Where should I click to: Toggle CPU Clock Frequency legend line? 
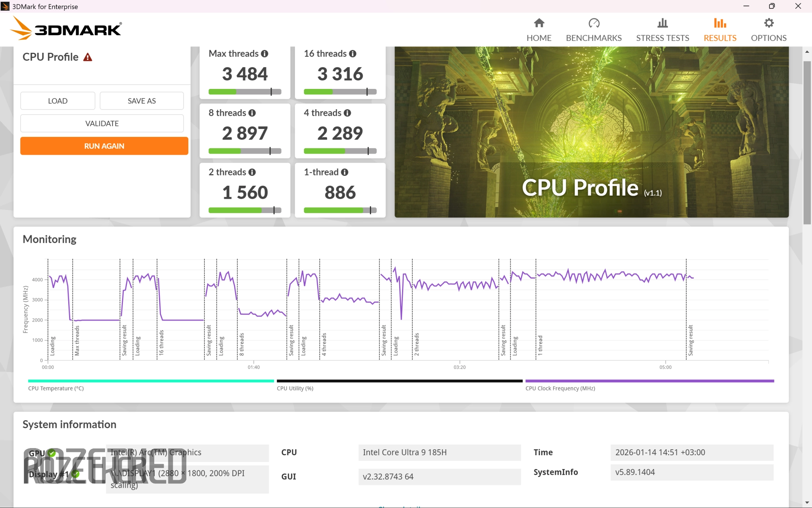[x=649, y=381]
